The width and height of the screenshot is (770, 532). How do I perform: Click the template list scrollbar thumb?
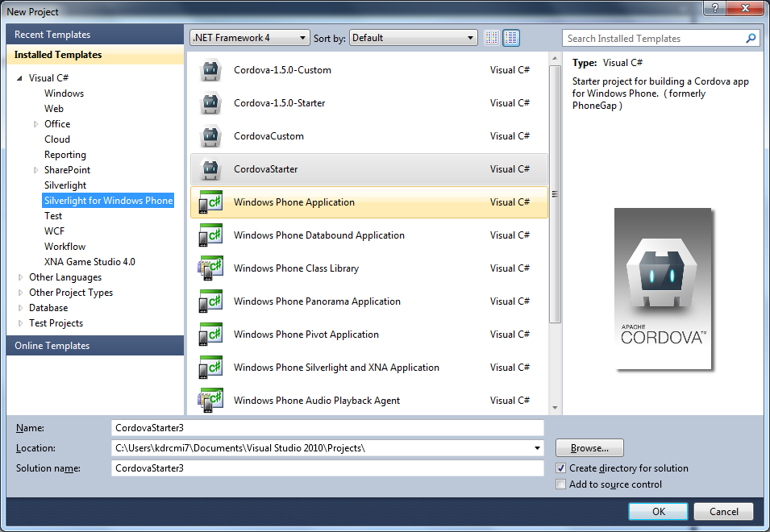point(555,194)
